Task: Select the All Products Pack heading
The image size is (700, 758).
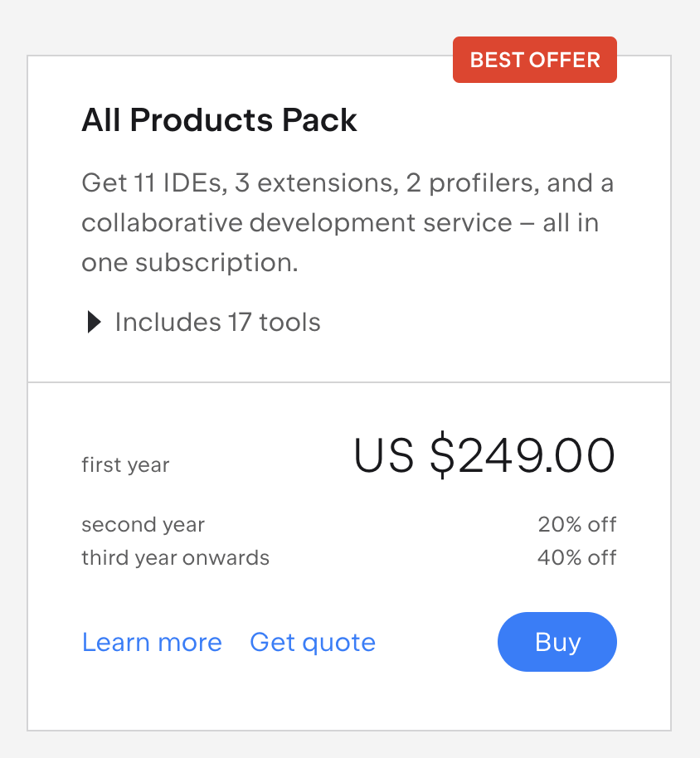Action: click(219, 121)
